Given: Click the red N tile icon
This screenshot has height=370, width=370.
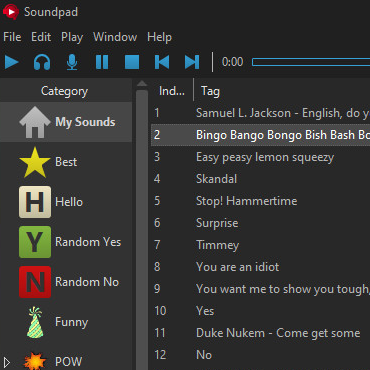Looking at the screenshot, I should click(35, 282).
